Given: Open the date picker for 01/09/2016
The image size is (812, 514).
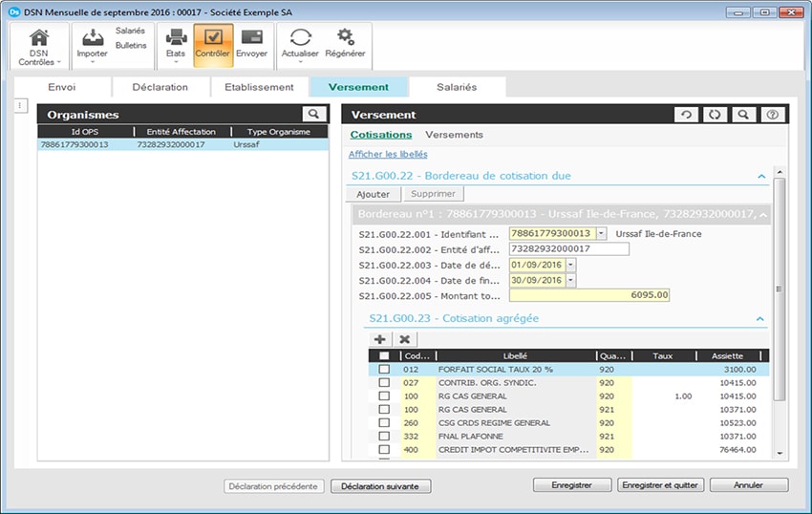Looking at the screenshot, I should [x=570, y=265].
